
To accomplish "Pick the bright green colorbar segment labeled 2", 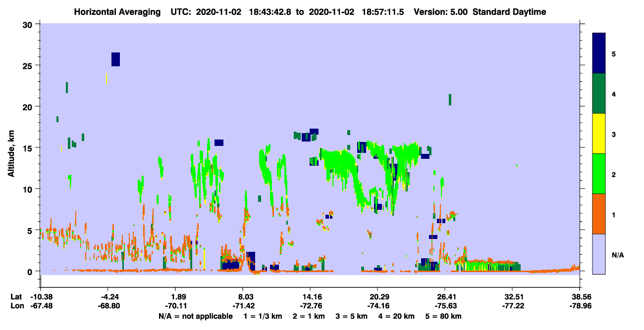I will [x=599, y=174].
